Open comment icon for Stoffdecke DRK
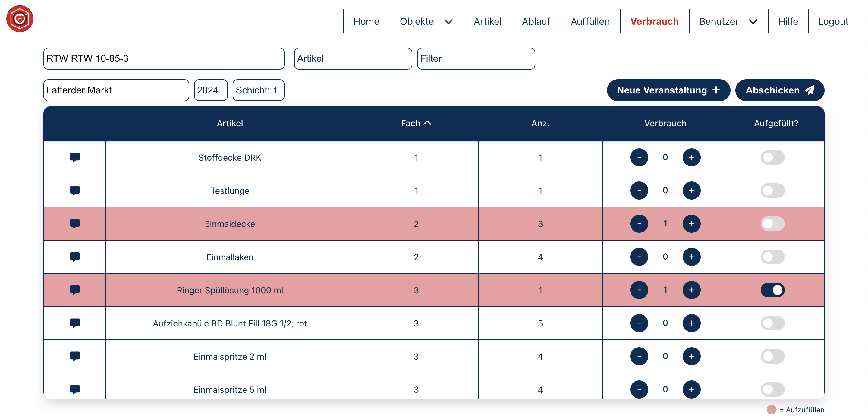This screenshot has height=419, width=868. click(74, 157)
